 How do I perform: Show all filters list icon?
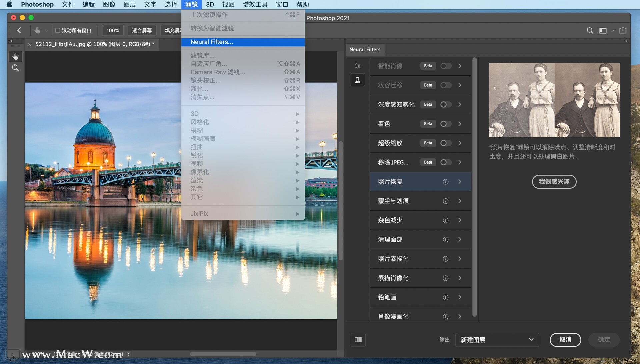pyautogui.click(x=358, y=66)
